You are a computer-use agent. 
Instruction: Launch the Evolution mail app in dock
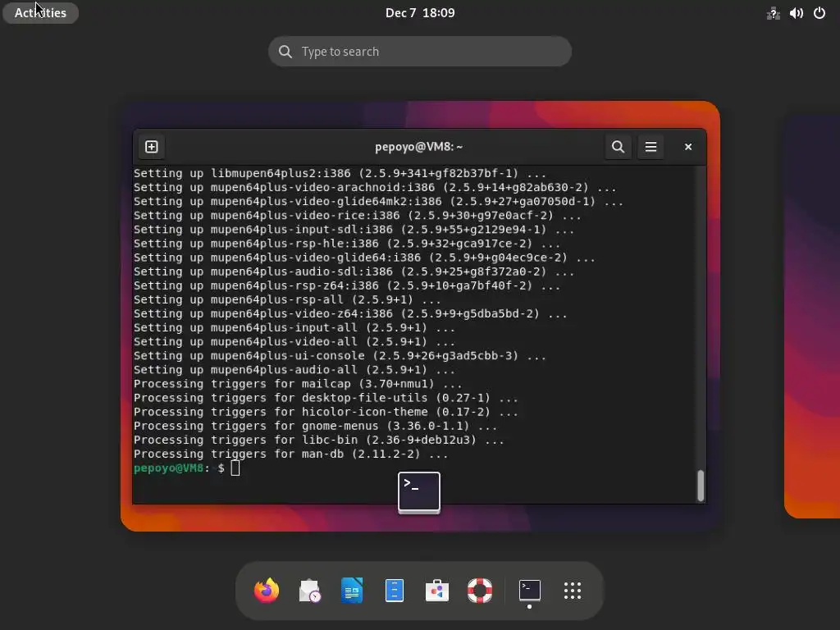pyautogui.click(x=309, y=591)
